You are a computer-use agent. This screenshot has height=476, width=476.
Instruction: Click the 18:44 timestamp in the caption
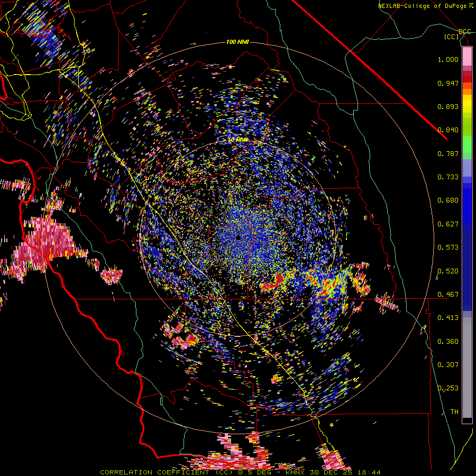[370, 472]
